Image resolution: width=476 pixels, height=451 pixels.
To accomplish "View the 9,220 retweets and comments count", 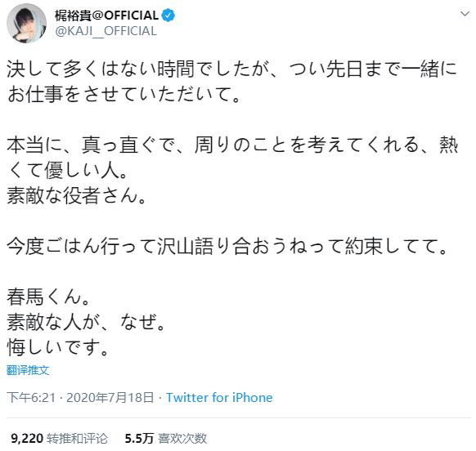I will click(x=27, y=438).
